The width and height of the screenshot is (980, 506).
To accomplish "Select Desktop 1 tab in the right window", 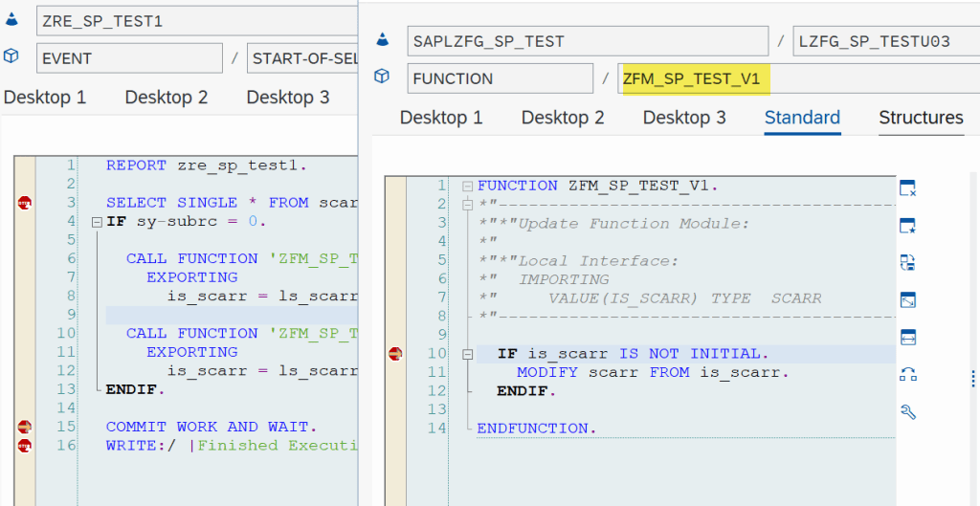I will (x=441, y=118).
